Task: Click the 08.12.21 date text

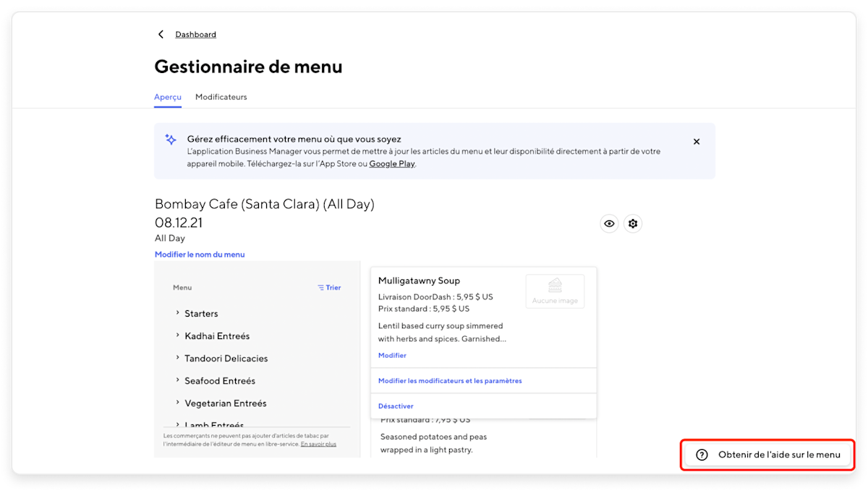Action: tap(179, 223)
